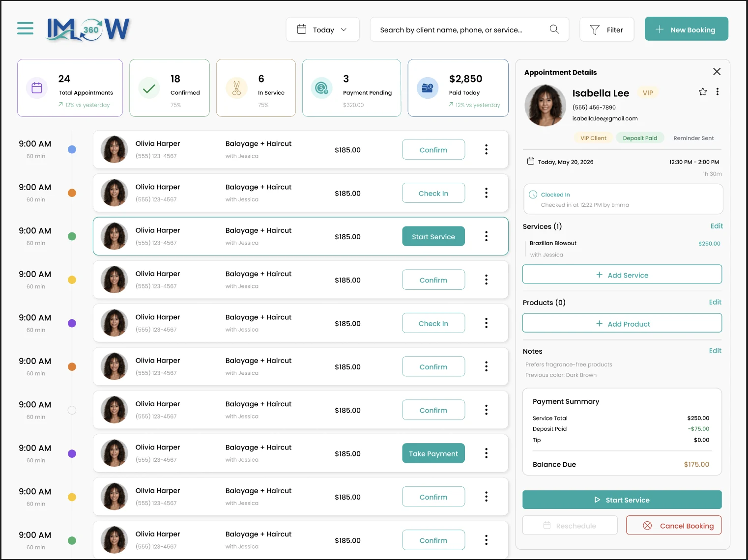Close the Appointment Details panel

click(x=717, y=72)
